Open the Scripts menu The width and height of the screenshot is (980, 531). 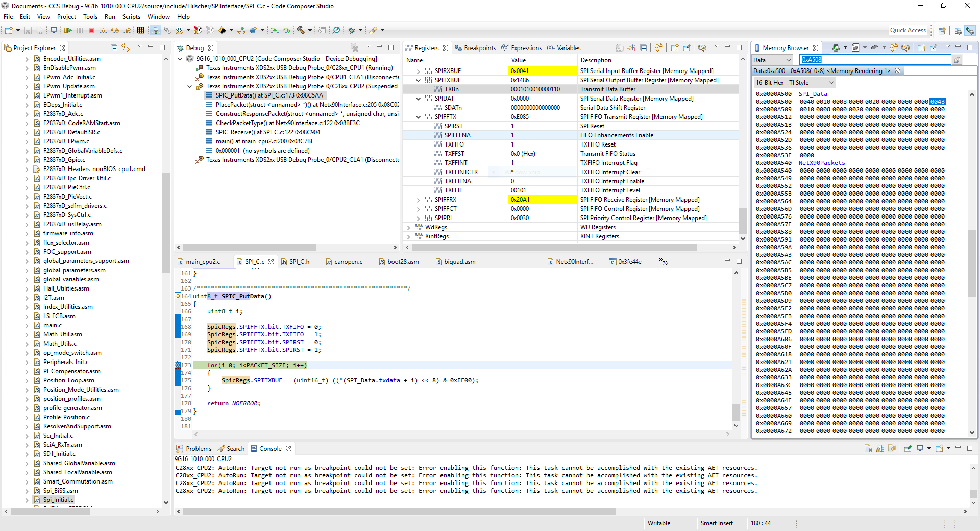pyautogui.click(x=131, y=17)
